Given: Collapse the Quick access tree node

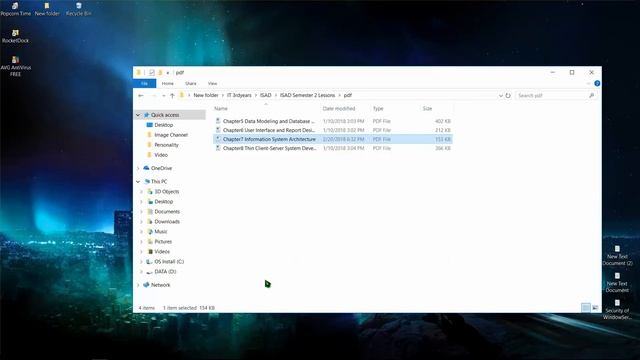Looking at the screenshot, I should pyautogui.click(x=138, y=115).
